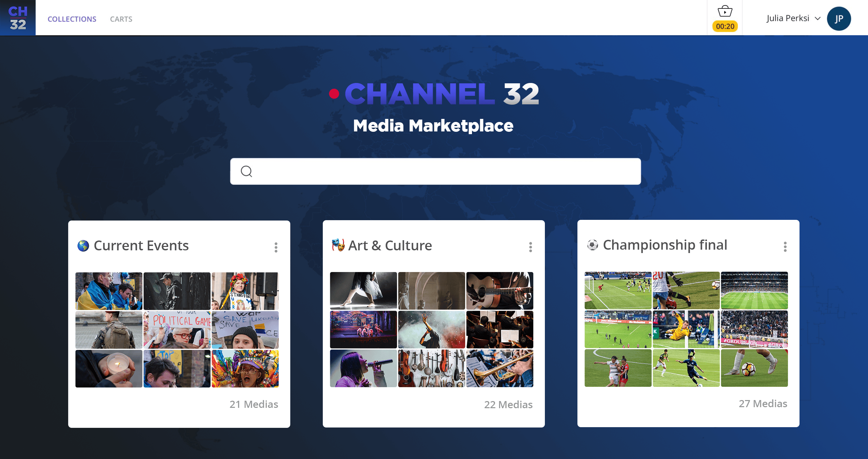Select the candle in hands thumbnail
This screenshot has width=868, height=459.
[109, 369]
